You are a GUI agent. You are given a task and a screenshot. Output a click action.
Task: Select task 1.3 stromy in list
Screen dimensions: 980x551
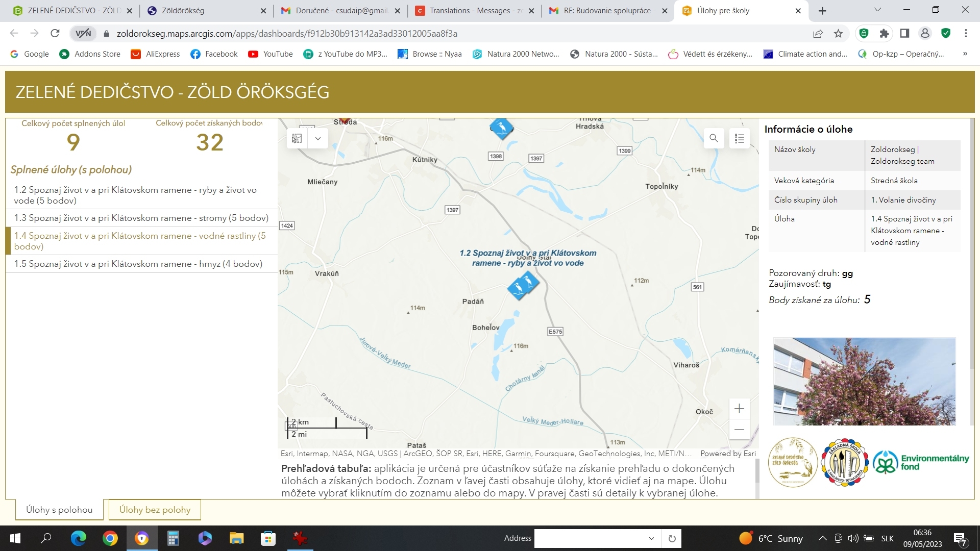click(x=141, y=218)
